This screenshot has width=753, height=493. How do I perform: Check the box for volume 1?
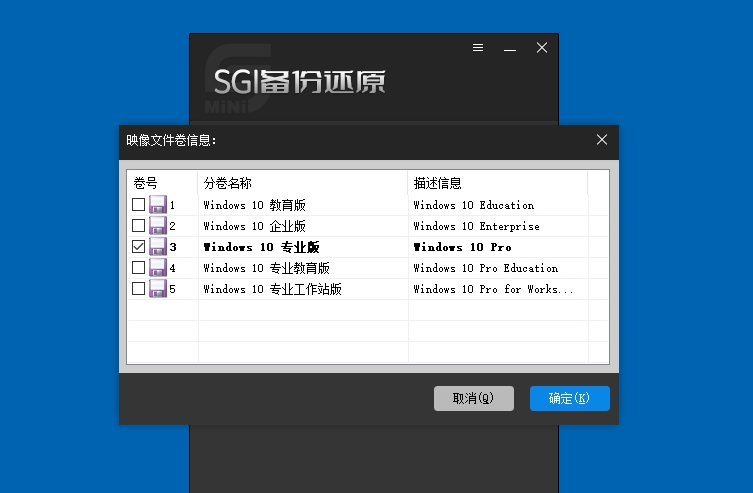(x=138, y=204)
